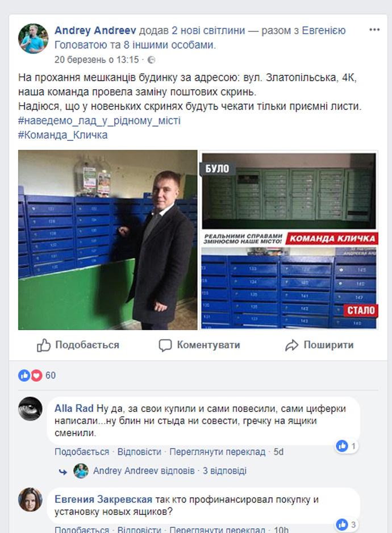Screen dimensions: 392x533
Task: Click like count badge on Alla Rad comment
Action: 346,445
